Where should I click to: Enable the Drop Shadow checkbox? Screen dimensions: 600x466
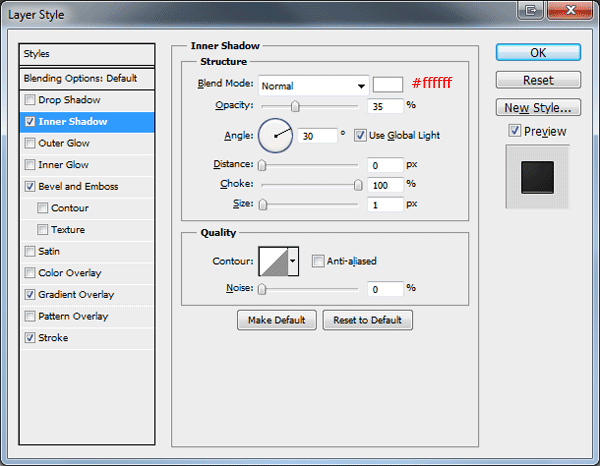tap(29, 100)
